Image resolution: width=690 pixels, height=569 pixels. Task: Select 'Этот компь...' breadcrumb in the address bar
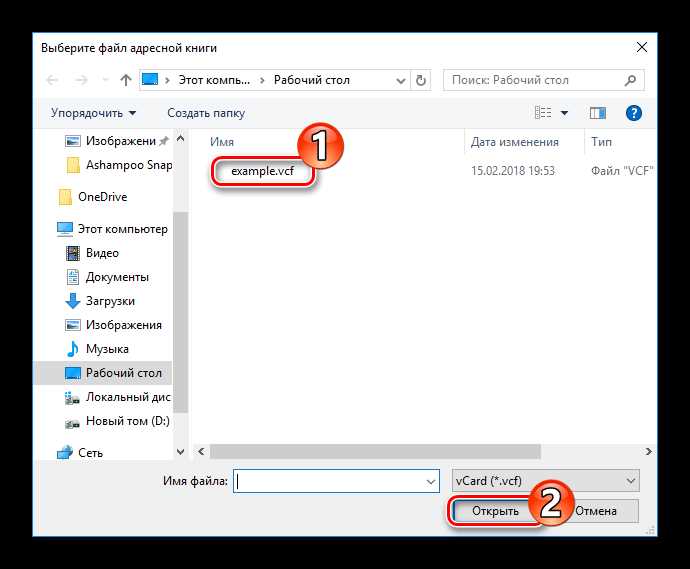[214, 80]
